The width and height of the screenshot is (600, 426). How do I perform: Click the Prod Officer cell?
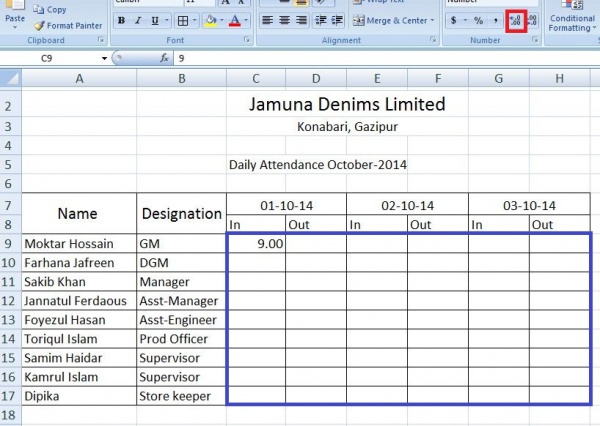(x=182, y=339)
